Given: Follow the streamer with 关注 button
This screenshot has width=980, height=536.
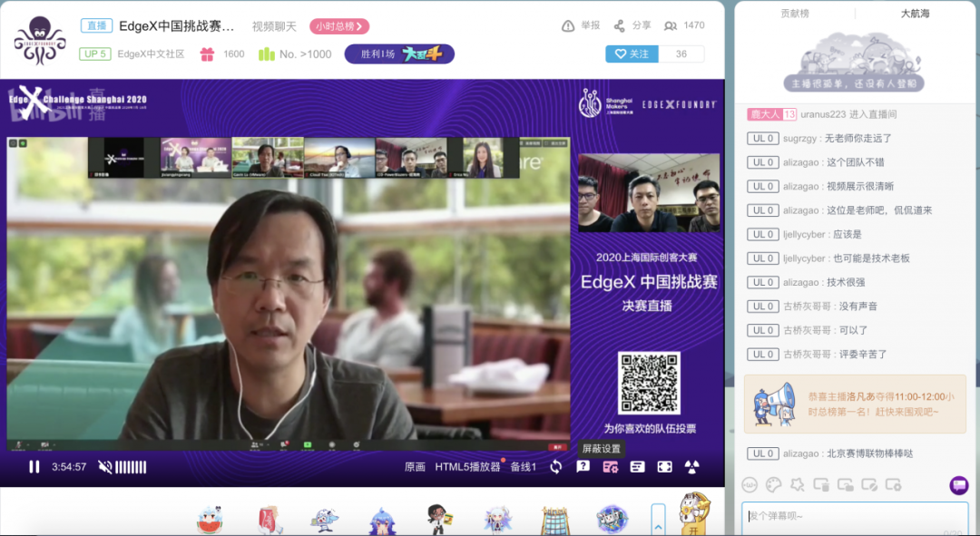Looking at the screenshot, I should [x=632, y=54].
